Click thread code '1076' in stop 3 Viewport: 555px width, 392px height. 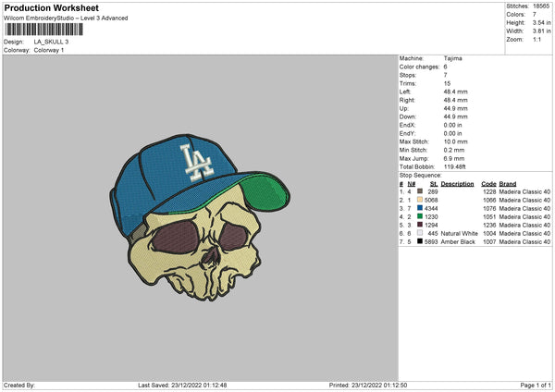coord(489,208)
